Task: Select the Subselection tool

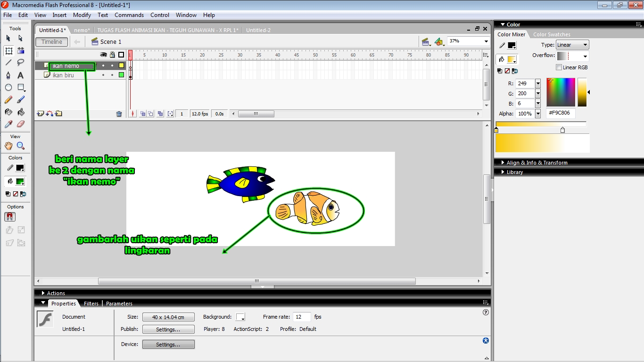Action: coord(21,38)
